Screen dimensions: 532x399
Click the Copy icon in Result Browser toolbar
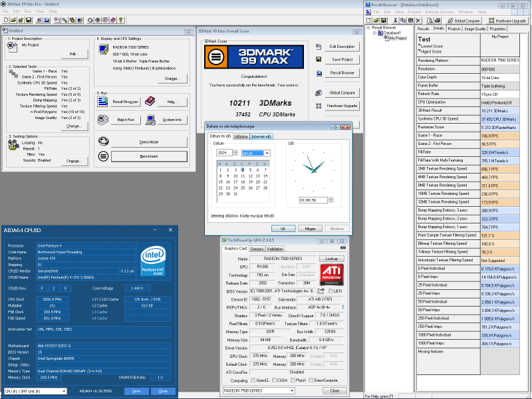coord(403,21)
